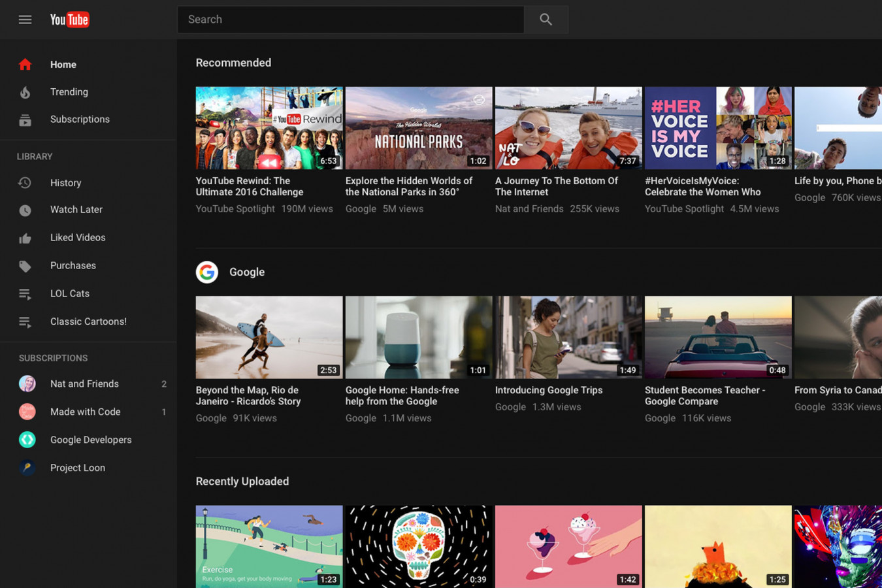Image resolution: width=882 pixels, height=588 pixels.
Task: Select the Trending menu item
Action: (69, 92)
